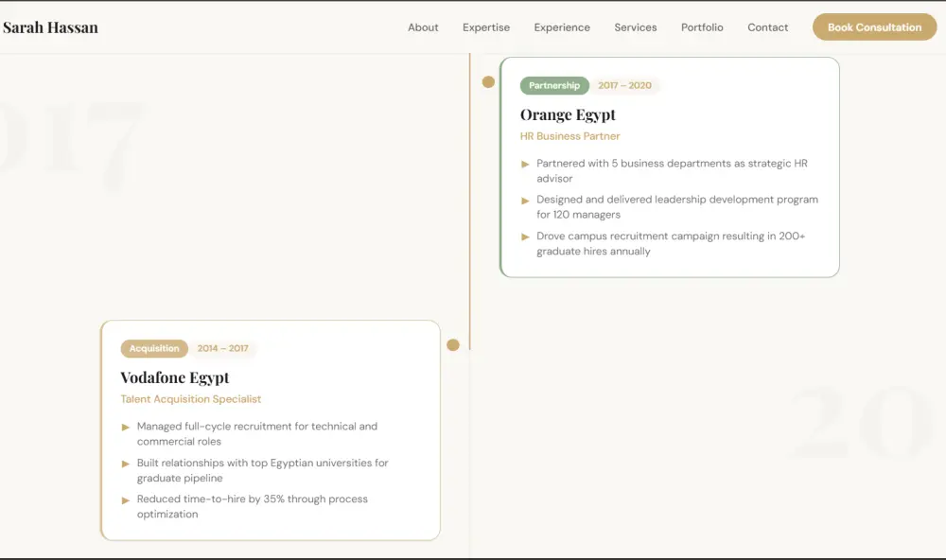Go to the Expertise section
Image resolution: width=946 pixels, height=560 pixels.
tap(486, 27)
